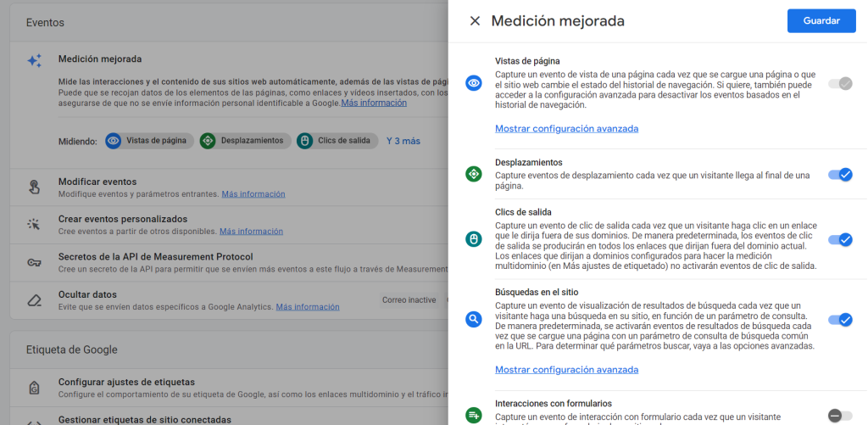
Task: Click the Medición mejorada sparkle icon
Action: point(34,61)
